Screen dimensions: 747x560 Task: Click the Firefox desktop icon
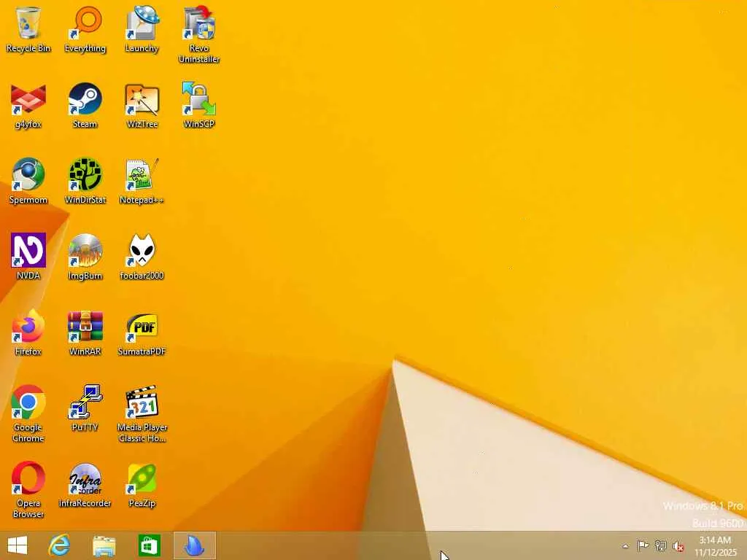tap(28, 332)
